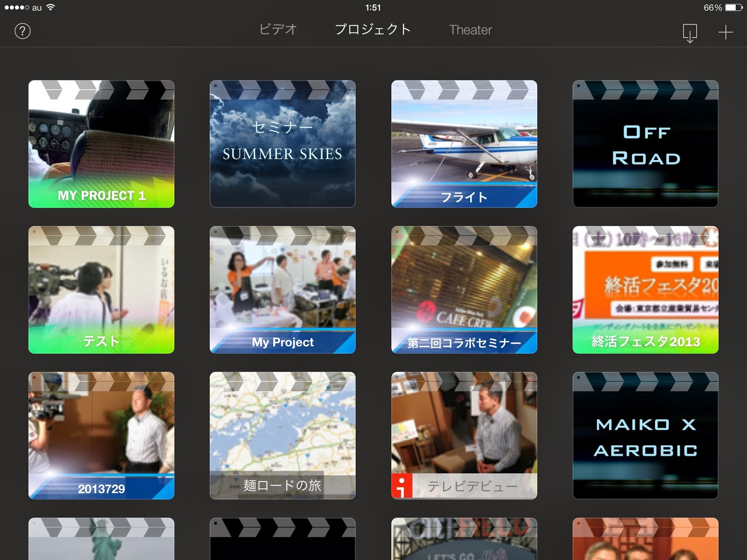This screenshot has height=560, width=747.
Task: Tap the battery indicator in status bar
Action: [734, 7]
